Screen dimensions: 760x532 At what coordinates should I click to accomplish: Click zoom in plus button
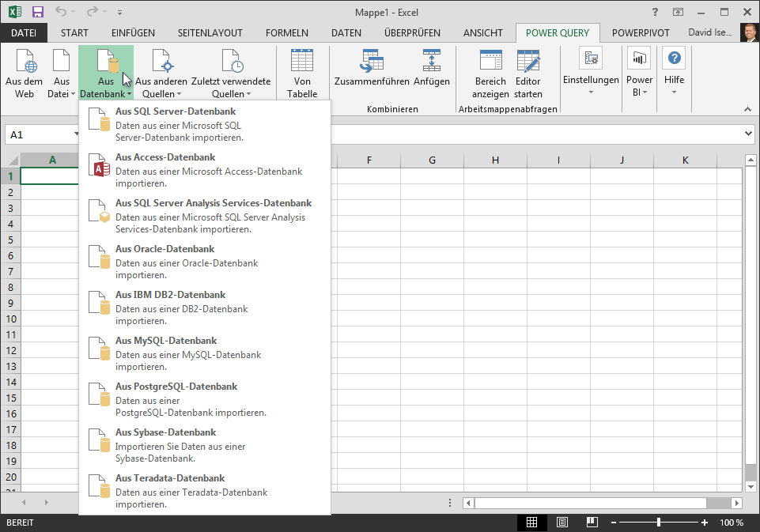click(x=705, y=523)
